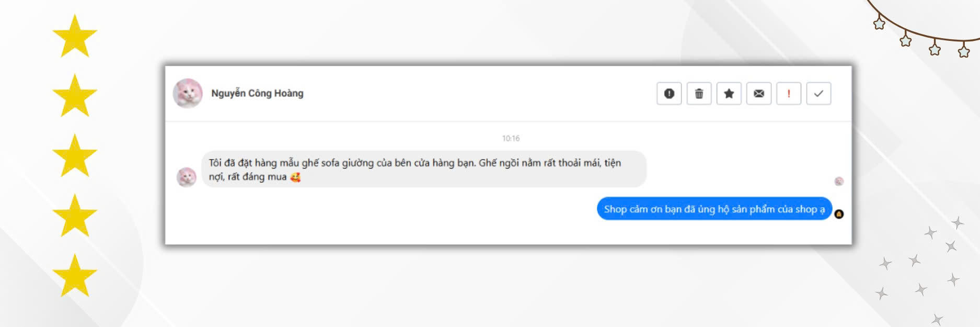This screenshot has width=980, height=327.
Task: Click the small avatar beside the customer message
Action: pos(187,177)
